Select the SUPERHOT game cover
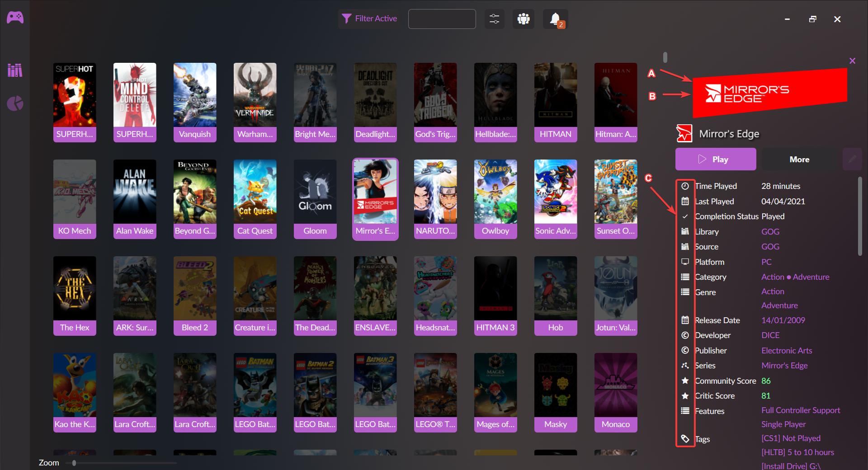The height and width of the screenshot is (470, 868). (x=75, y=103)
